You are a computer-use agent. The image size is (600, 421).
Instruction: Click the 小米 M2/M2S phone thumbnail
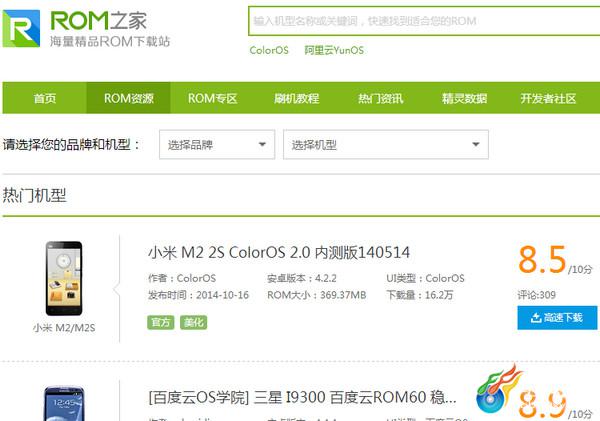point(64,278)
